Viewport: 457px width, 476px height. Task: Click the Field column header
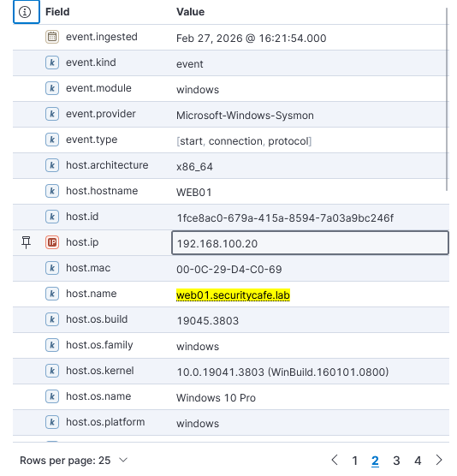pos(57,12)
